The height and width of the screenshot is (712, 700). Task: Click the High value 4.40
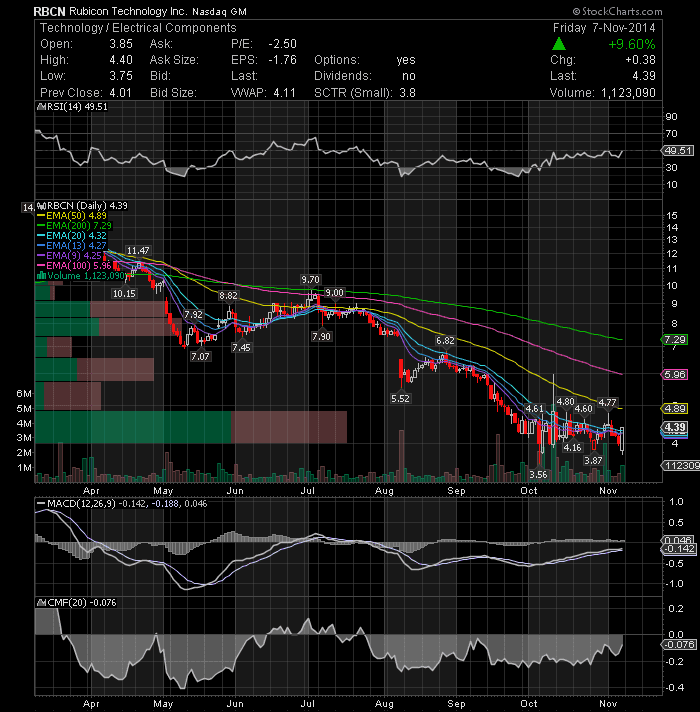coord(121,60)
